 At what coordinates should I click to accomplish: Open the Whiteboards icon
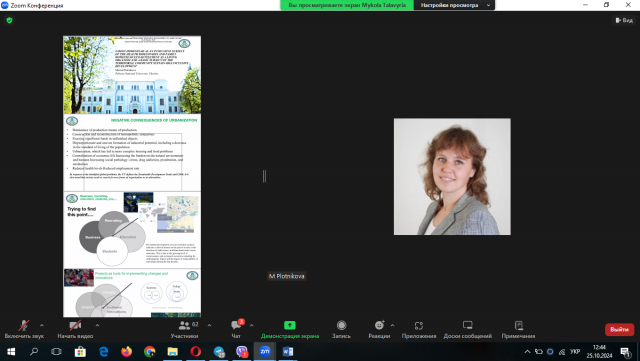(468, 325)
